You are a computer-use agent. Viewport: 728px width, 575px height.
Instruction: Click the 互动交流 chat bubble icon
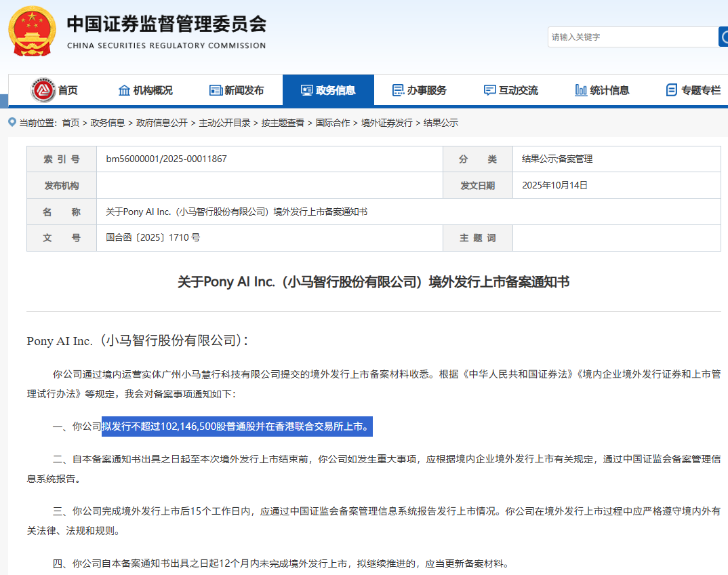tap(489, 90)
